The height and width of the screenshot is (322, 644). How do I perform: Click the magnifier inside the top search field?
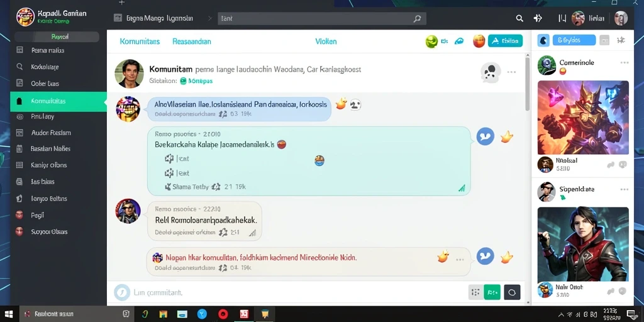(x=418, y=18)
